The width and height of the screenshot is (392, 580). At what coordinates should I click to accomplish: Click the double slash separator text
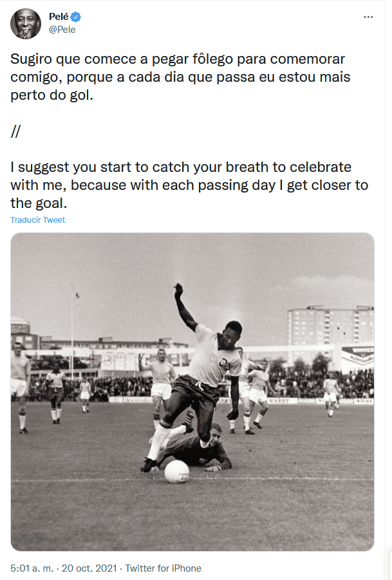point(16,131)
